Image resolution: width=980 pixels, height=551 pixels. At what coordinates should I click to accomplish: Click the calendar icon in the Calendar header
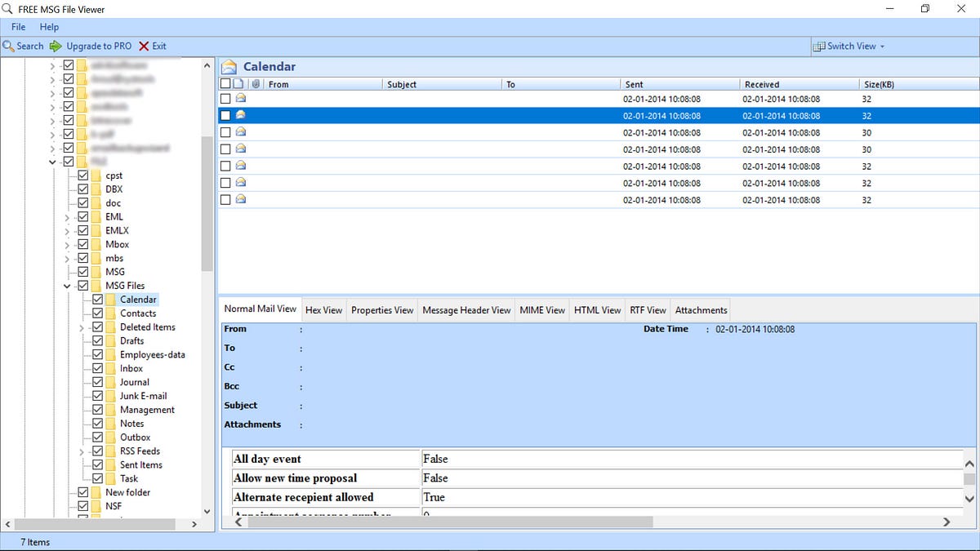(x=230, y=67)
